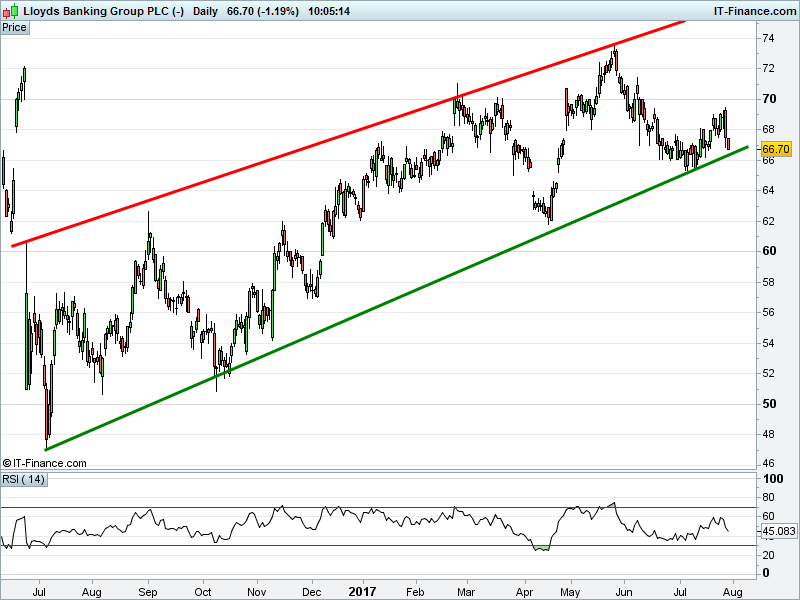This screenshot has height=600, width=800.
Task: Click the May label on time axis
Action: click(570, 592)
